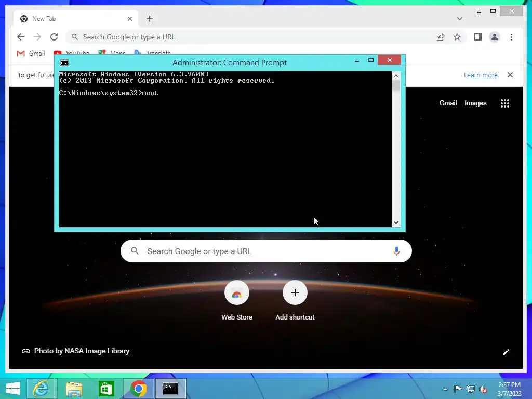Viewport: 532px width, 399px height.
Task: Maximize the Chrome window
Action: [x=493, y=11]
